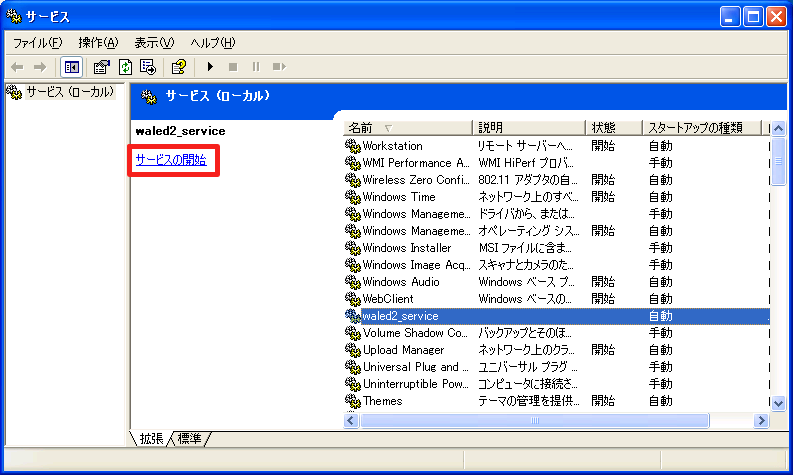Click the Volume Shadow Copy service name
This screenshot has height=475, width=793.
tap(415, 333)
